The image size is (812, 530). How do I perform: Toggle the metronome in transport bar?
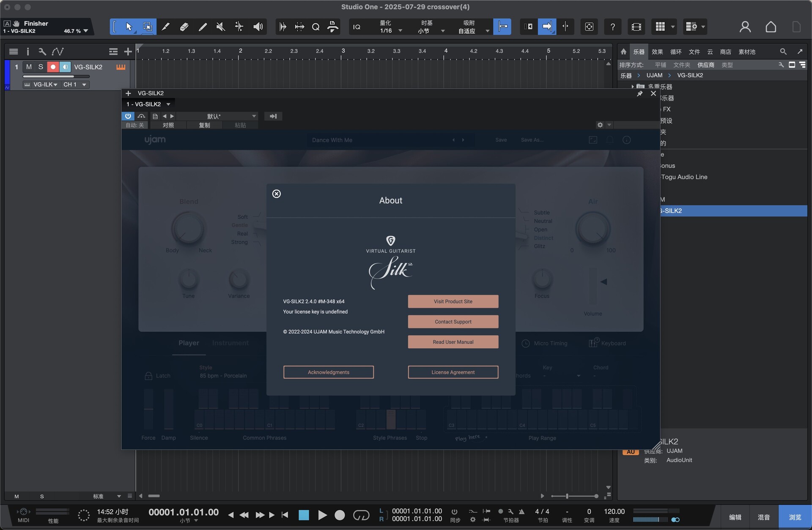[521, 511]
